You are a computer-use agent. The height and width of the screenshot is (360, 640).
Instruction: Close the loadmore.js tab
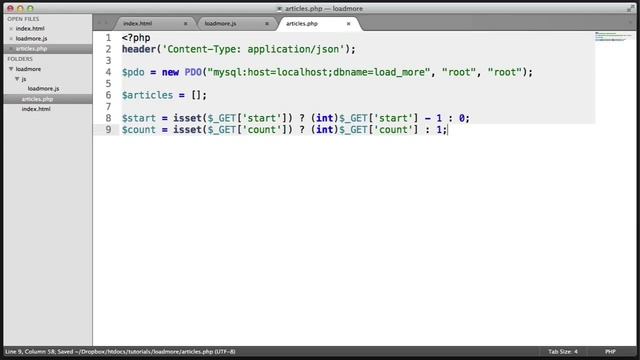267,24
